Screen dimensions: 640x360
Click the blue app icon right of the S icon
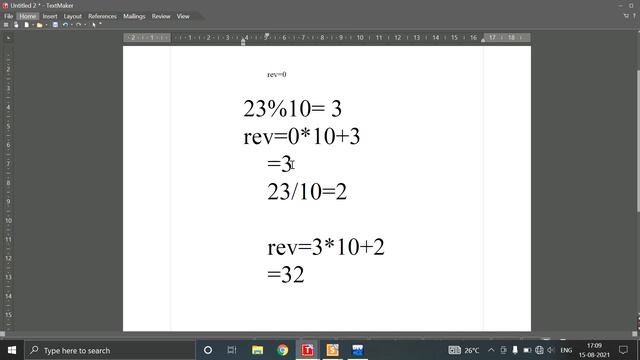pyautogui.click(x=358, y=350)
